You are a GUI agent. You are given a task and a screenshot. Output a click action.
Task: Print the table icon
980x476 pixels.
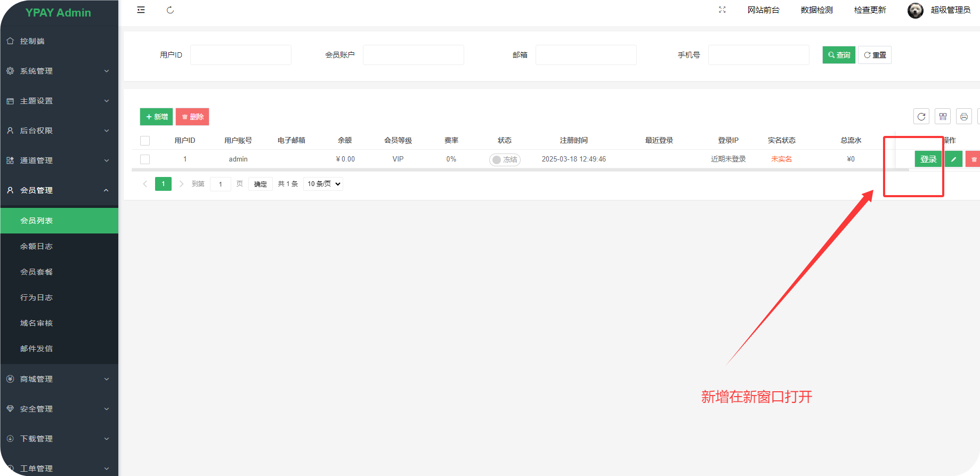point(964,117)
